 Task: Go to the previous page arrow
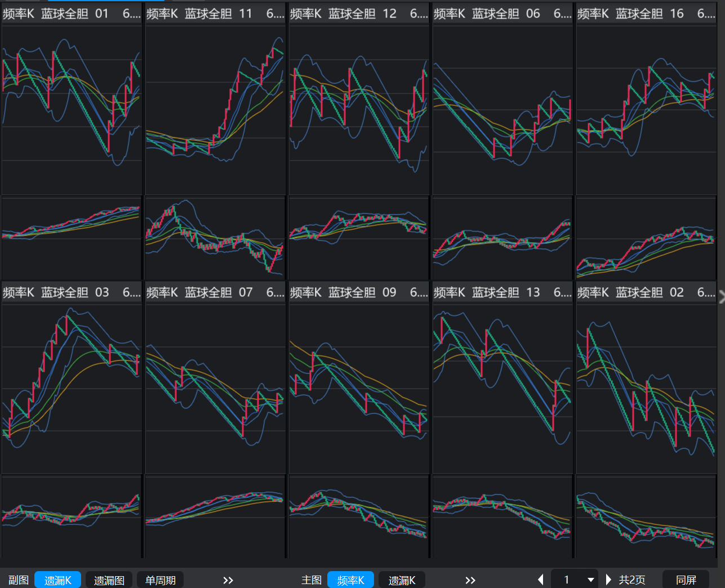pos(541,580)
